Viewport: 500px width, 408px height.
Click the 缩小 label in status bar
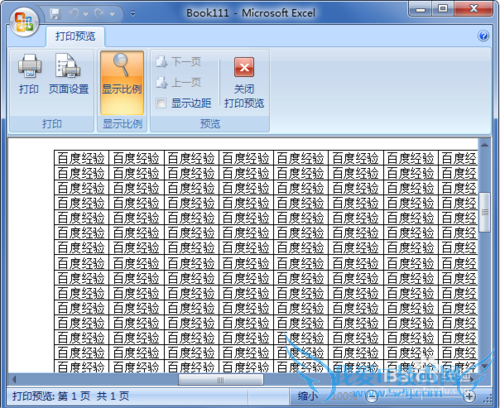click(x=307, y=396)
